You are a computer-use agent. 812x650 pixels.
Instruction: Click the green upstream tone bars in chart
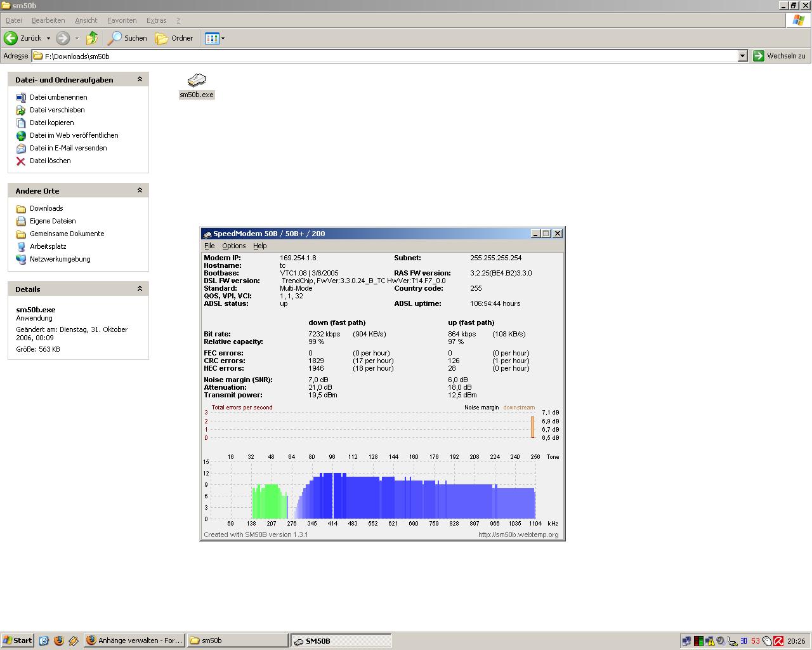point(270,501)
